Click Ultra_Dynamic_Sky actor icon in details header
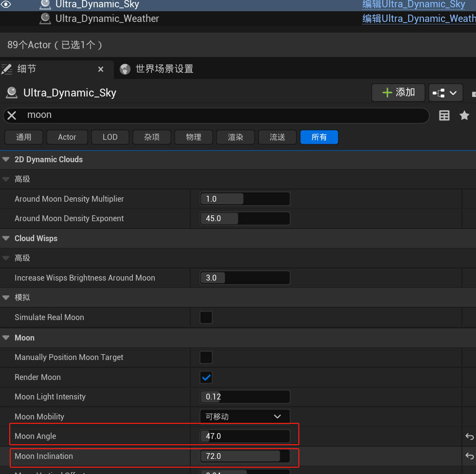476x474 pixels. 12,93
